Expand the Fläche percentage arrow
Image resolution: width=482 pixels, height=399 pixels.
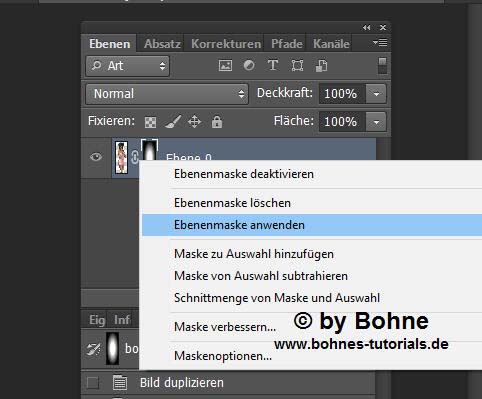tap(376, 122)
